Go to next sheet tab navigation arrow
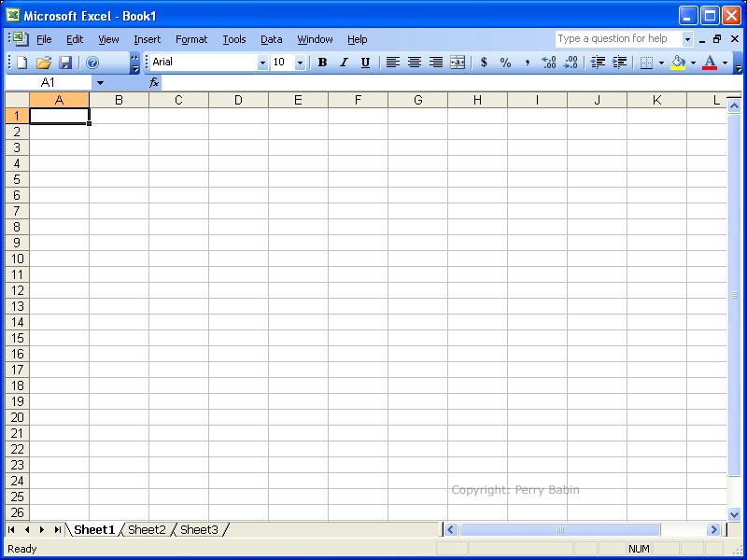The image size is (747, 560). coord(42,529)
